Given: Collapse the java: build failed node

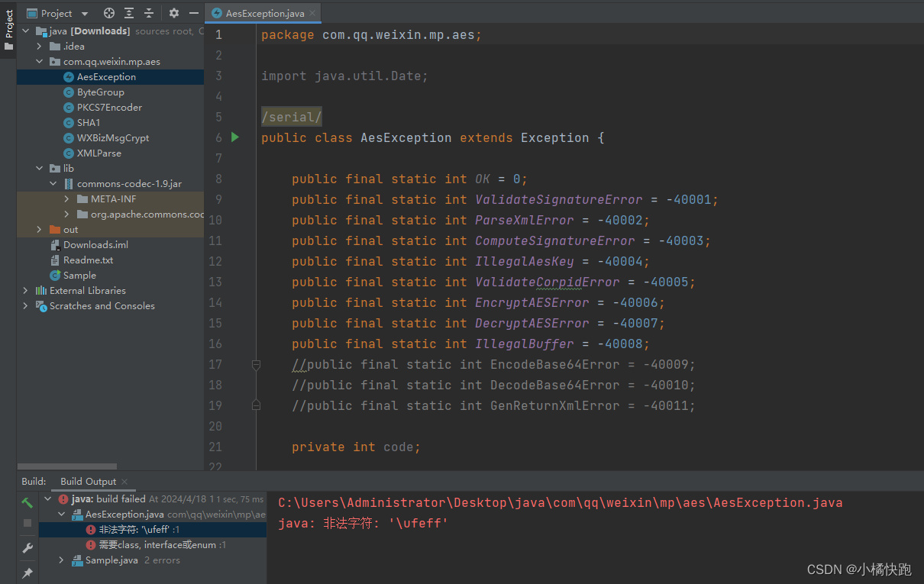Looking at the screenshot, I should coord(48,499).
